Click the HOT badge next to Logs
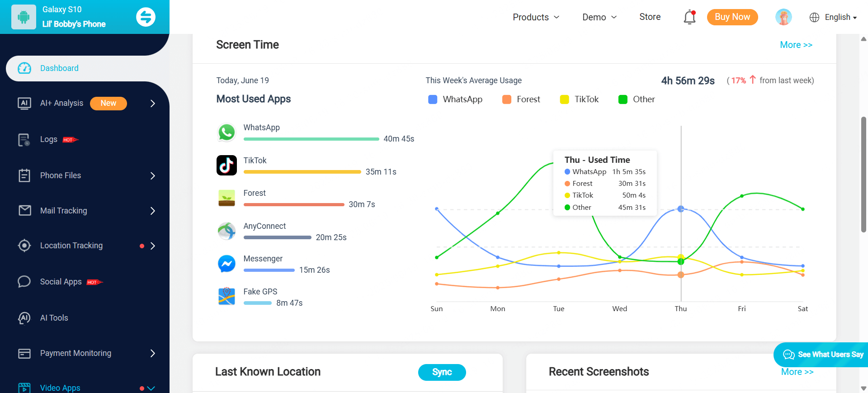The height and width of the screenshot is (393, 868). (x=70, y=140)
